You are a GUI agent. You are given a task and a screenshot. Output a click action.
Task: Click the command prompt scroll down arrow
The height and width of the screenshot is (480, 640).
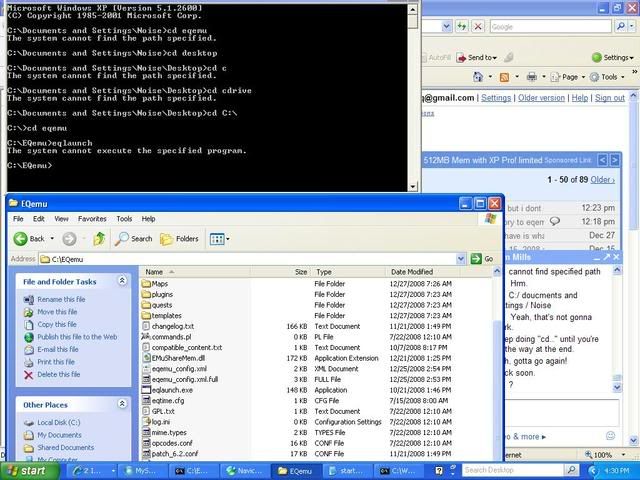413,187
